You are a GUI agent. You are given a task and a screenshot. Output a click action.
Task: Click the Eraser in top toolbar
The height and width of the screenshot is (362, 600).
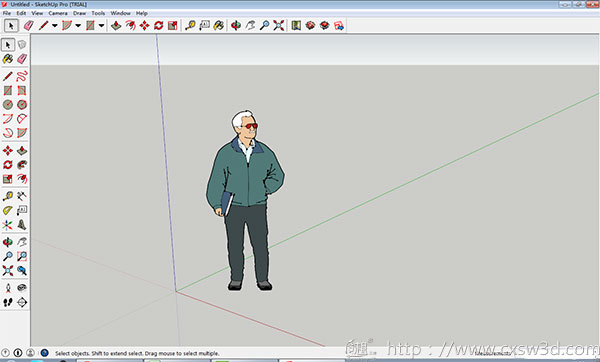coord(29,26)
